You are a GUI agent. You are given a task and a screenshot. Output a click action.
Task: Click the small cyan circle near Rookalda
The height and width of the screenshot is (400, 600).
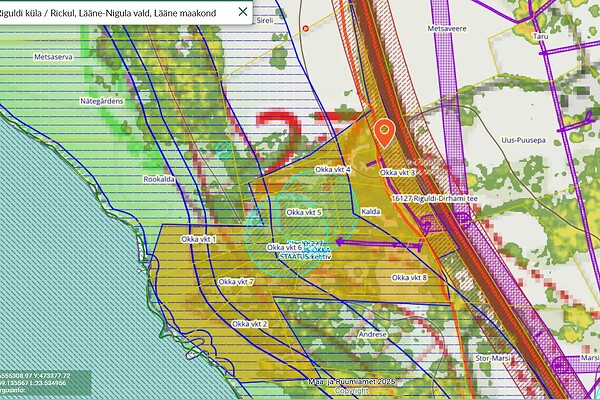click(x=222, y=149)
